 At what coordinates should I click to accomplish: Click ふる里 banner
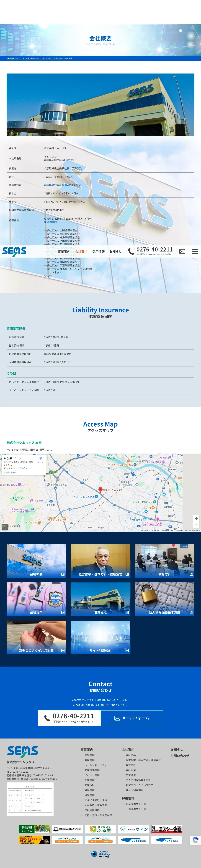pyautogui.click(x=100, y=829)
